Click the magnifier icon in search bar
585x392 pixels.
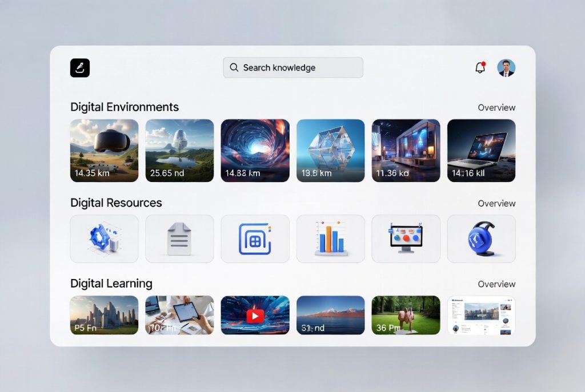pos(234,67)
